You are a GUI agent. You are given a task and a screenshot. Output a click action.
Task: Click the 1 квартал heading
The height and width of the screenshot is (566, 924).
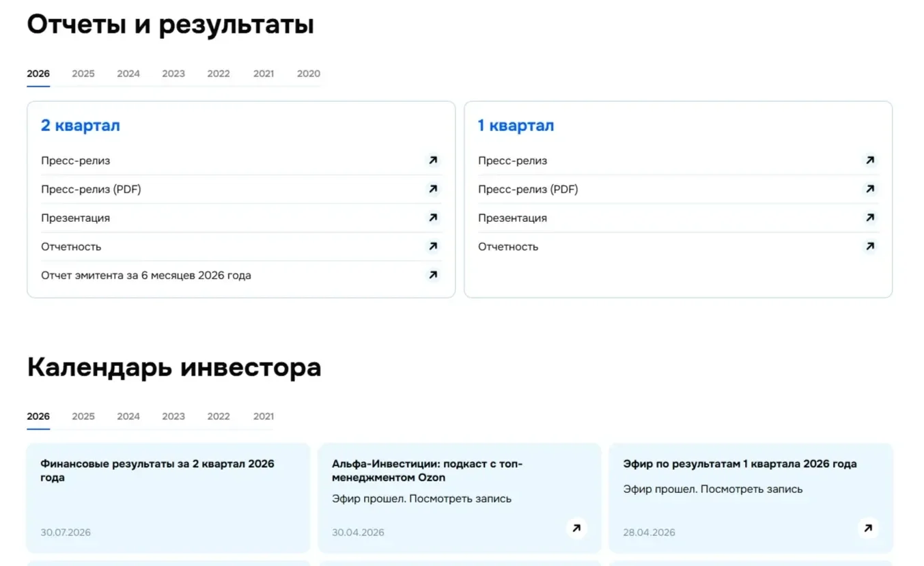click(516, 126)
